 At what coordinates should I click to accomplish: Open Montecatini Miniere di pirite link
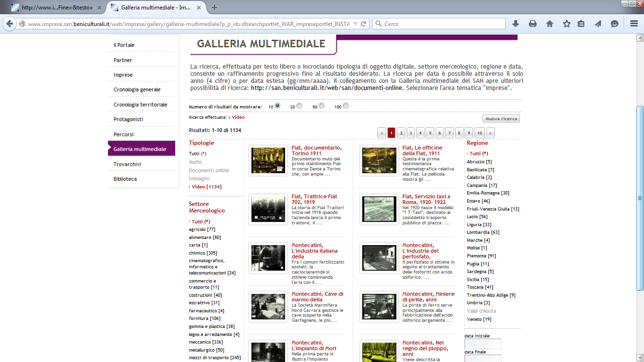pyautogui.click(x=428, y=297)
